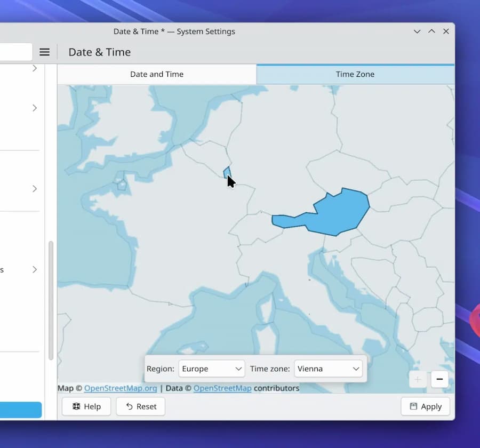Open the Region dropdown showing Europe
This screenshot has width=480, height=448.
tap(212, 369)
